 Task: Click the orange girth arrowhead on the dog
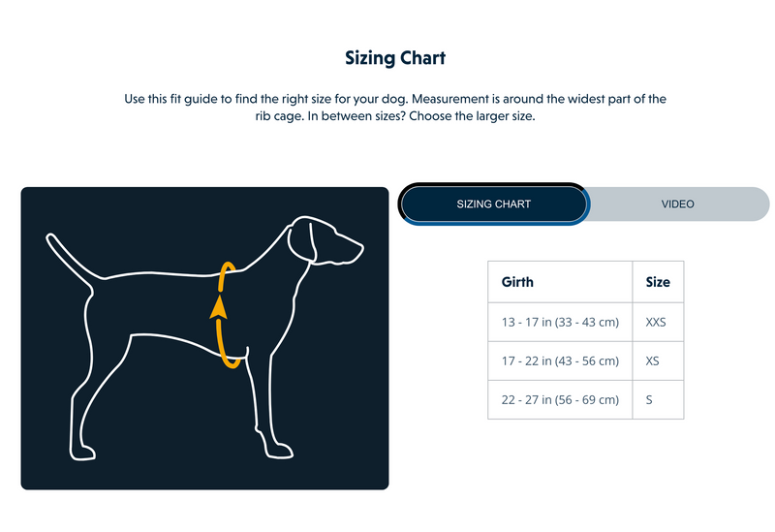[x=219, y=308]
